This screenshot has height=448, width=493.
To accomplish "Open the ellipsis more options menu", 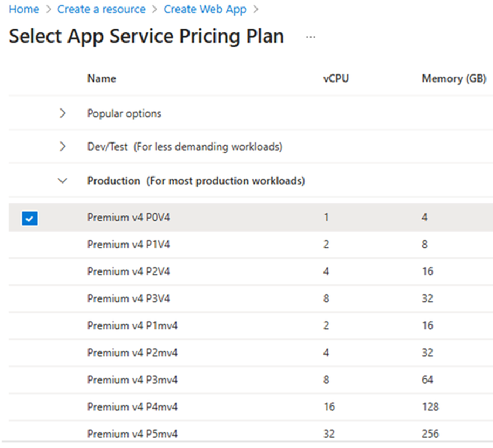I will [x=310, y=37].
